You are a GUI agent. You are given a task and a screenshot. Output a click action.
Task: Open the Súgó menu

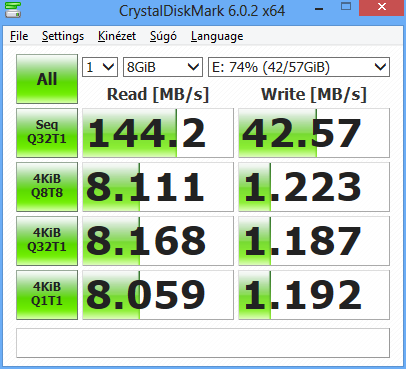pos(163,36)
